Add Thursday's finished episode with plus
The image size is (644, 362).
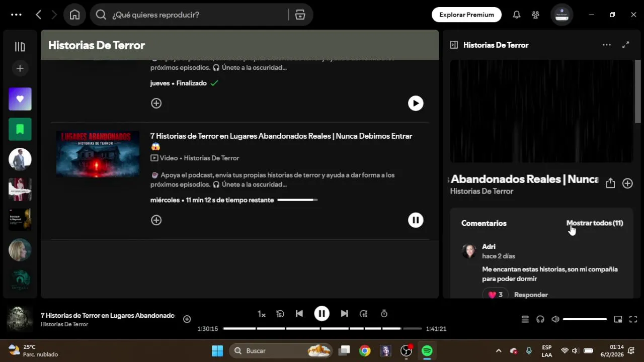156,103
